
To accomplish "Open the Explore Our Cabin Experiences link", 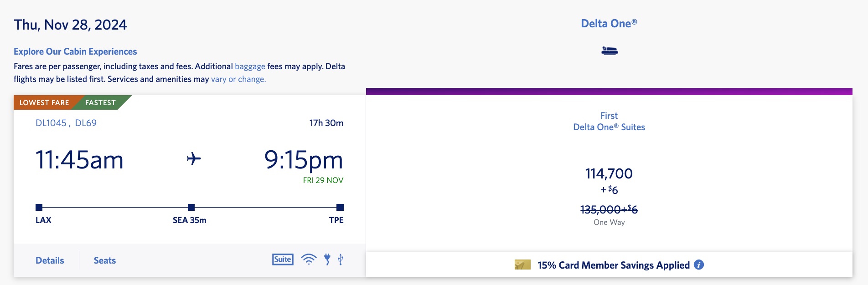I will point(75,51).
